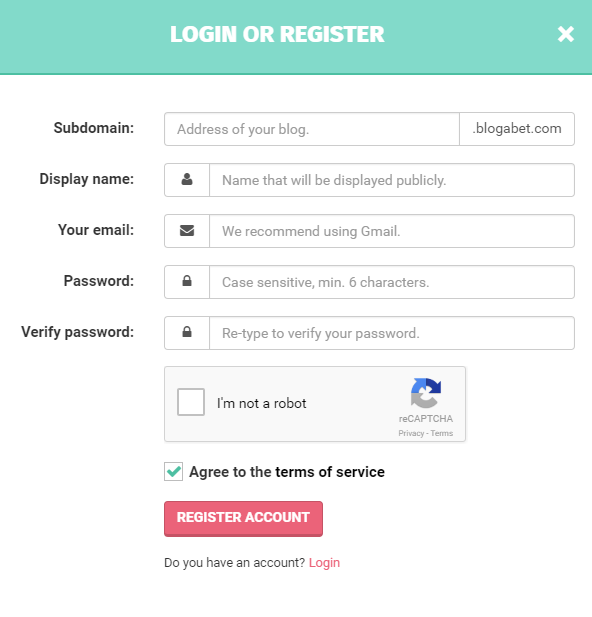Open the reCAPTCHA Terms link
This screenshot has width=592, height=617.
(x=442, y=433)
